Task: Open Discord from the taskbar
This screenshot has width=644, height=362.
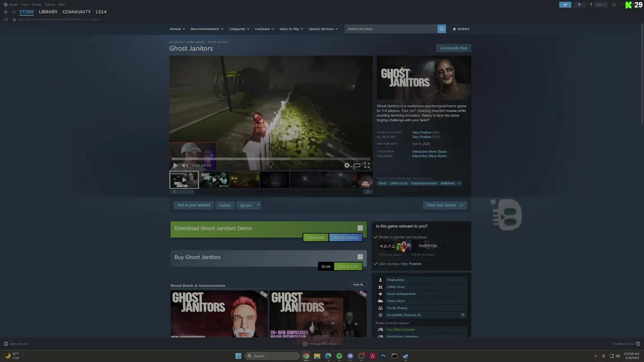Action: pos(350,356)
